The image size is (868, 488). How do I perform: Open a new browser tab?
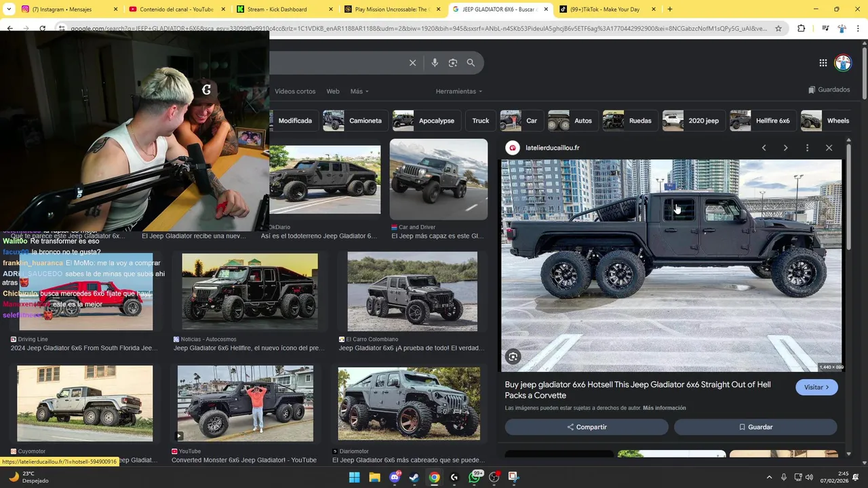[x=670, y=9]
